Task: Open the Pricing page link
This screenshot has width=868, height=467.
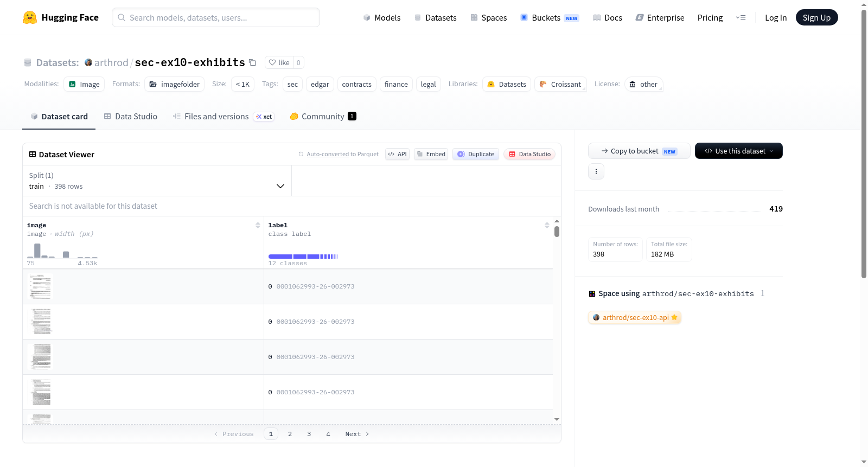Action: [x=710, y=17]
